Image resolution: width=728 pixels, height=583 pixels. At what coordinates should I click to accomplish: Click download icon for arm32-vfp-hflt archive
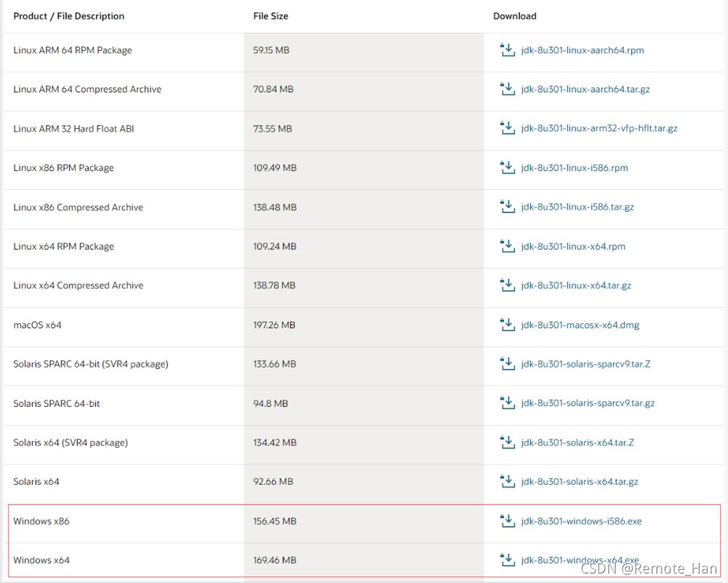coord(508,128)
